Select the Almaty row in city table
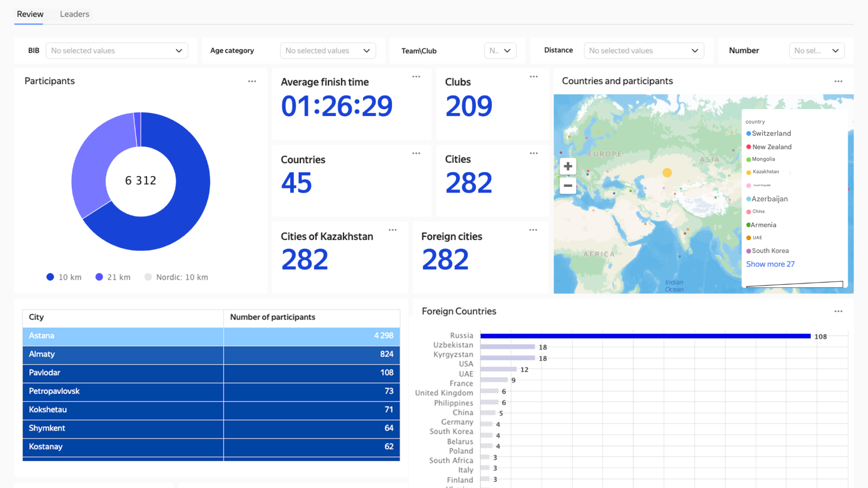868x488 pixels. point(211,354)
